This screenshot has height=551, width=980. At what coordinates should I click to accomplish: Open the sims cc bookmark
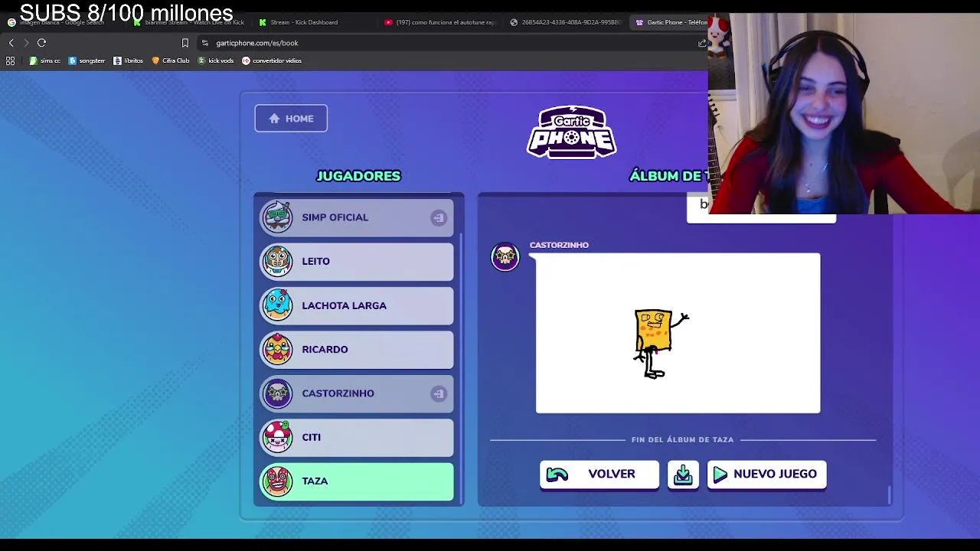click(x=45, y=60)
